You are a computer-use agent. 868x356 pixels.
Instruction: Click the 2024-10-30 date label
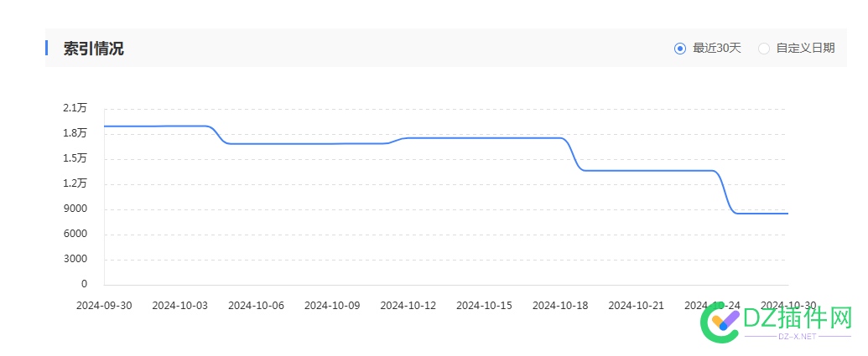[788, 306]
